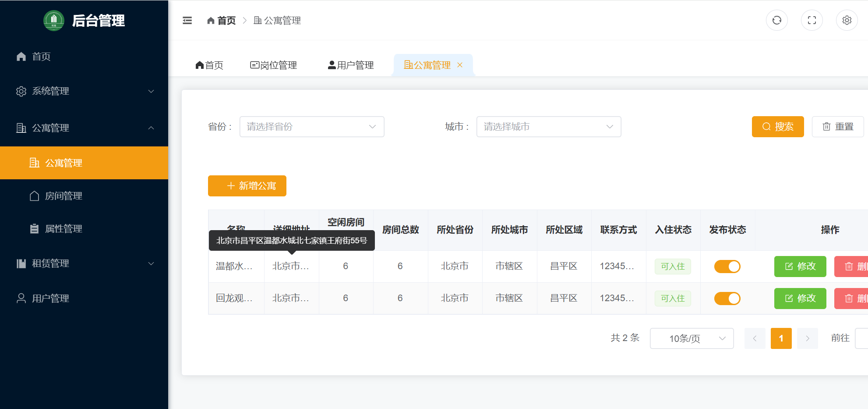Image resolution: width=868 pixels, height=409 pixels.
Task: Click the home icon beside 首页 in breadcrumb
Action: click(x=211, y=21)
